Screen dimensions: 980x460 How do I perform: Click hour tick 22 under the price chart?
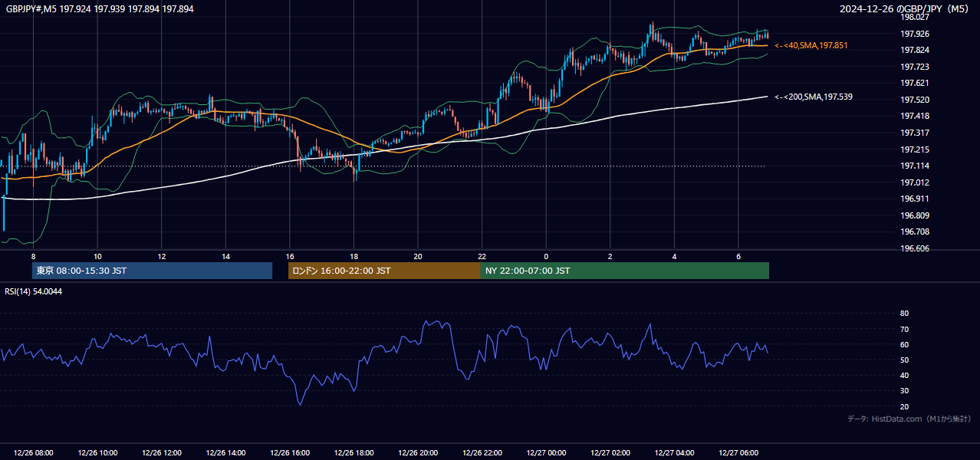point(482,257)
